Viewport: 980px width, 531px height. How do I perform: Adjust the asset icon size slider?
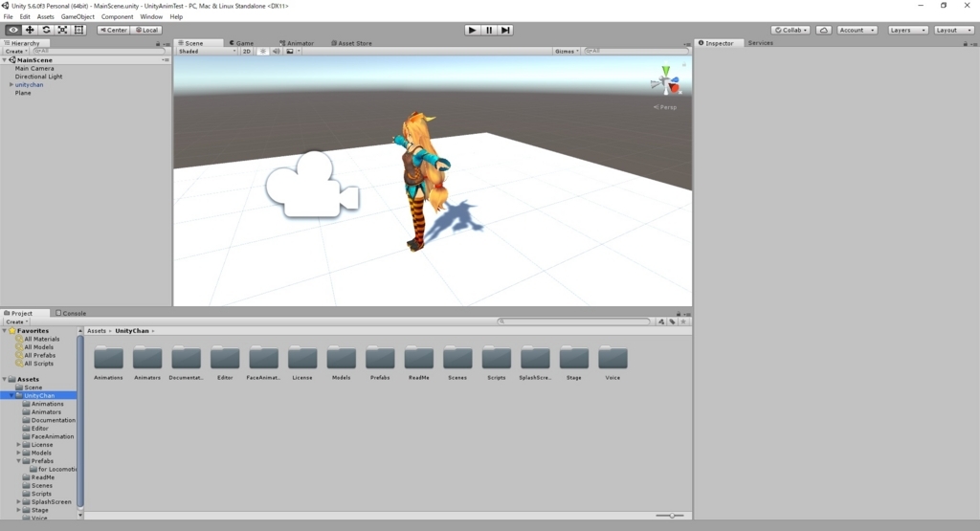[x=670, y=516]
